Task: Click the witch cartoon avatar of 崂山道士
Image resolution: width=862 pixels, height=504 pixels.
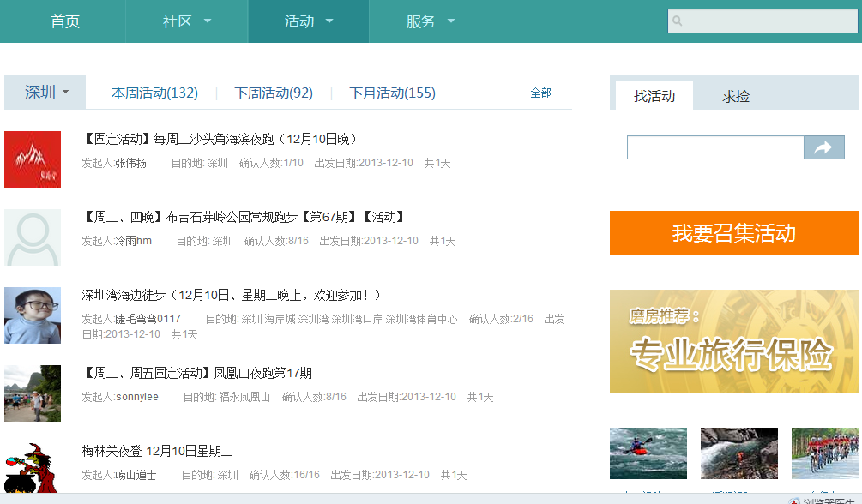Action: click(33, 468)
